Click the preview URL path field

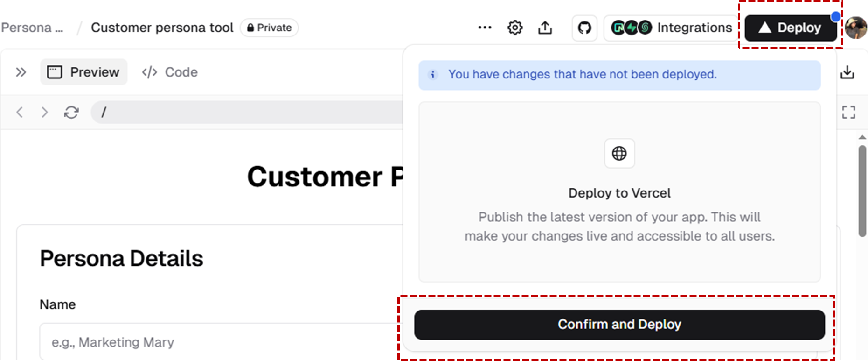pyautogui.click(x=247, y=113)
